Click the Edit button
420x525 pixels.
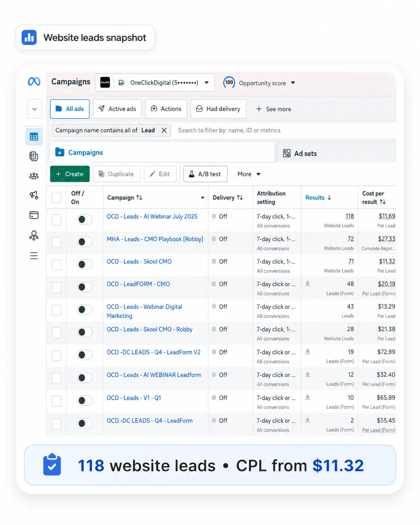point(160,174)
